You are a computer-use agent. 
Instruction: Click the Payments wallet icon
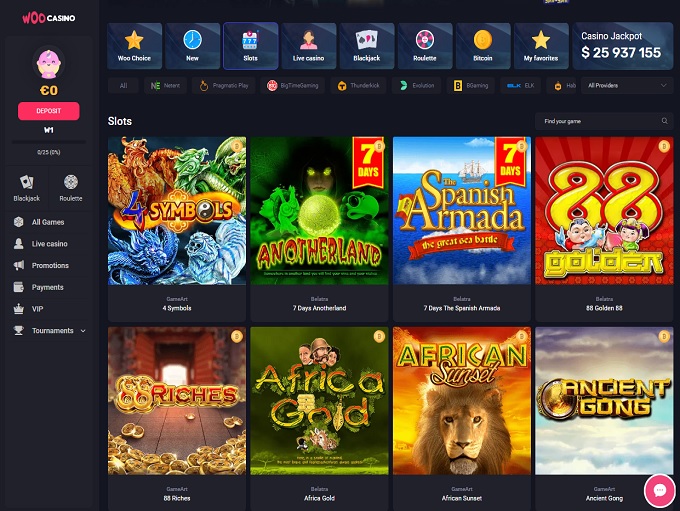pos(19,287)
